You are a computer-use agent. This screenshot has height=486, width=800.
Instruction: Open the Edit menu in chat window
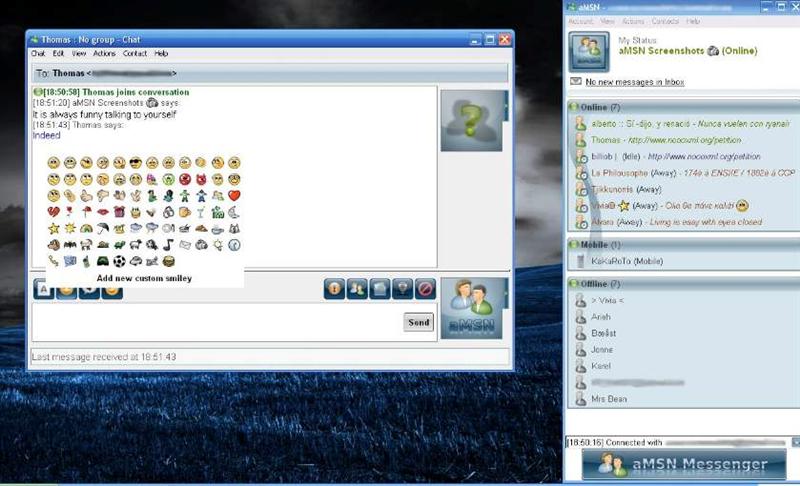(x=58, y=53)
